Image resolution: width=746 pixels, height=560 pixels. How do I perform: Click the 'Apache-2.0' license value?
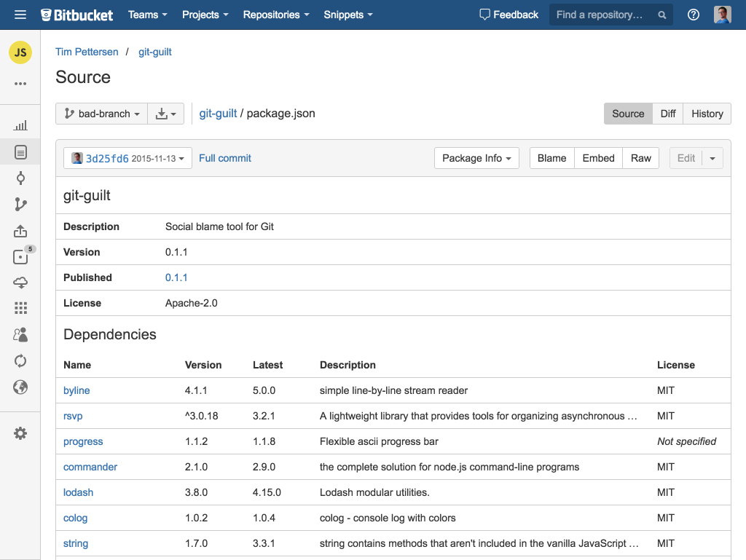(x=192, y=303)
